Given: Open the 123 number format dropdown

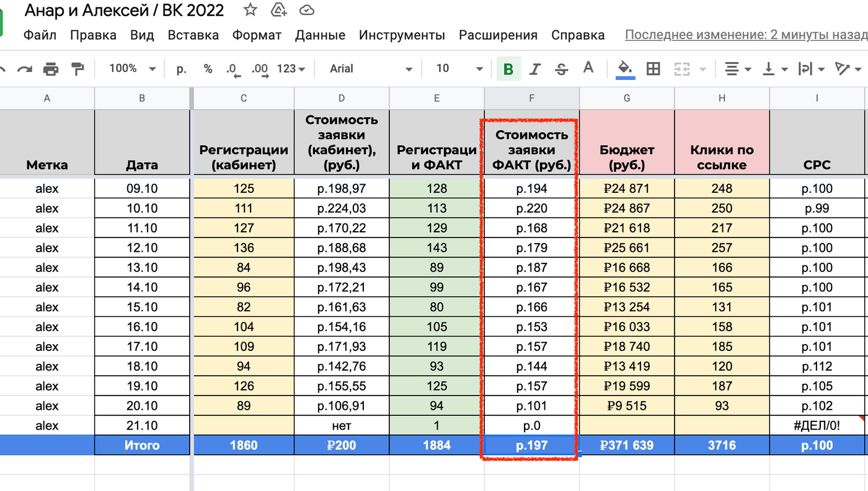Looking at the screenshot, I should (291, 69).
